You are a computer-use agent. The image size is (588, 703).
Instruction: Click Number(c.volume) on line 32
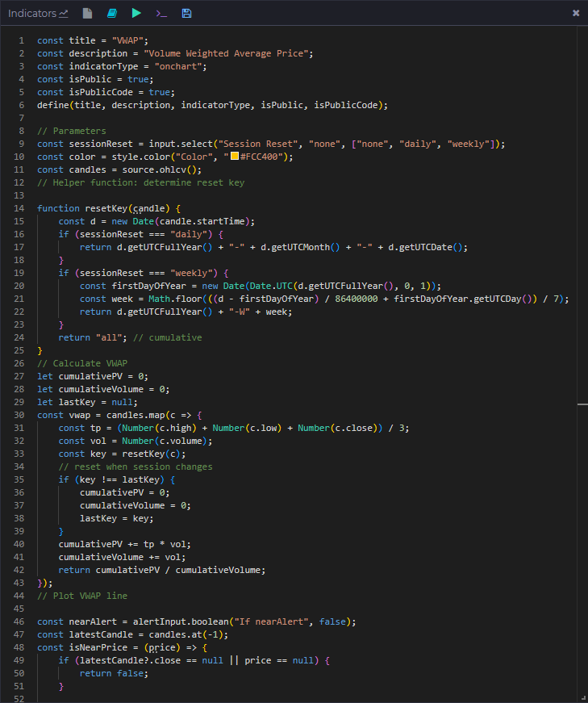point(165,441)
